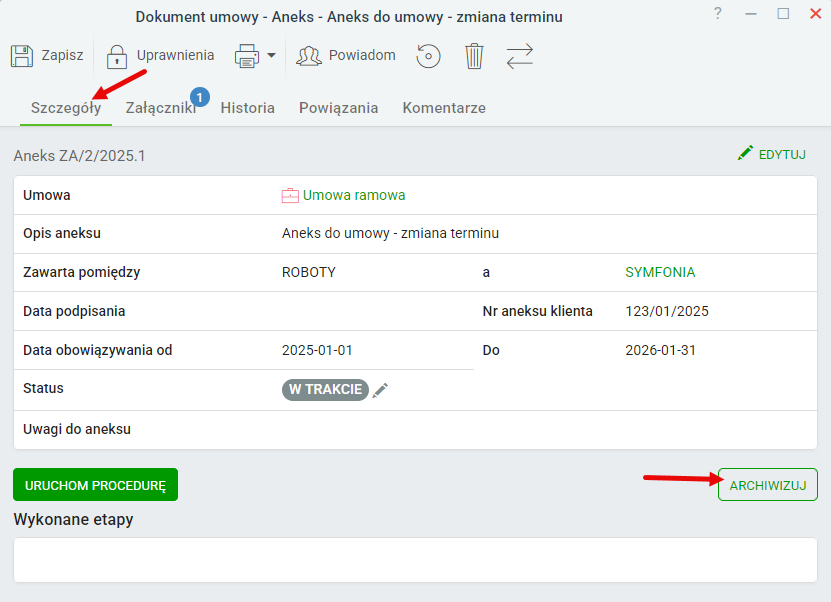Click the Powiadom notify people icon
Image resolution: width=831 pixels, height=602 pixels.
point(309,56)
